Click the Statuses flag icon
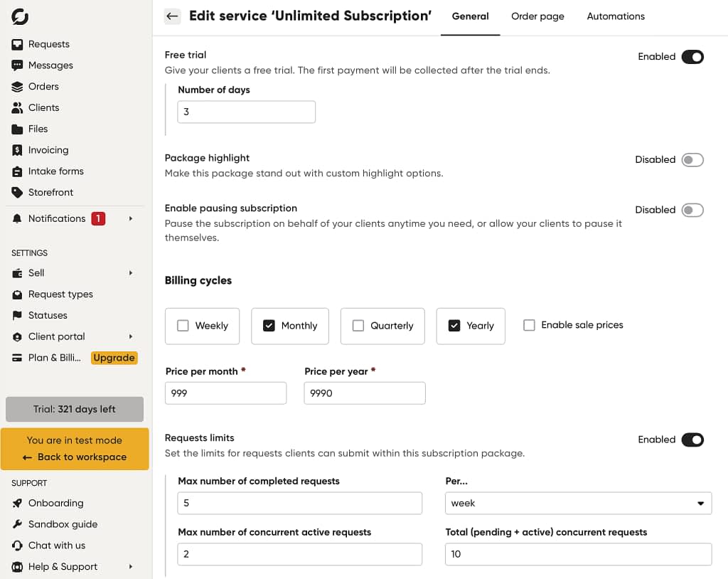728x579 pixels. click(x=17, y=316)
